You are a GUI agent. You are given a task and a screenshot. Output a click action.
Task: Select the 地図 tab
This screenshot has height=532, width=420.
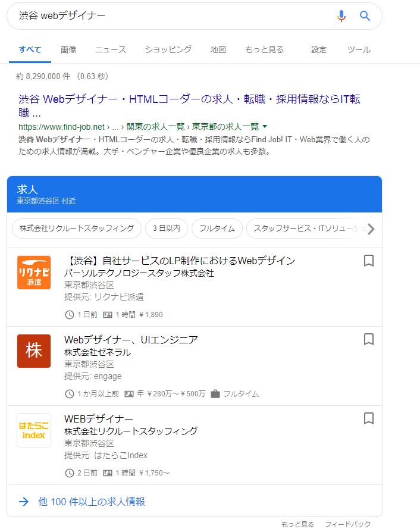point(218,49)
